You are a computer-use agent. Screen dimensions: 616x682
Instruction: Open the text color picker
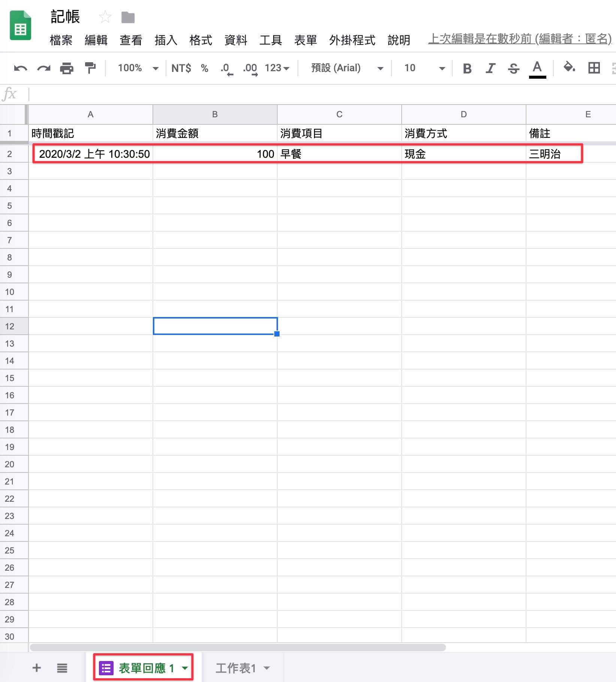point(537,69)
